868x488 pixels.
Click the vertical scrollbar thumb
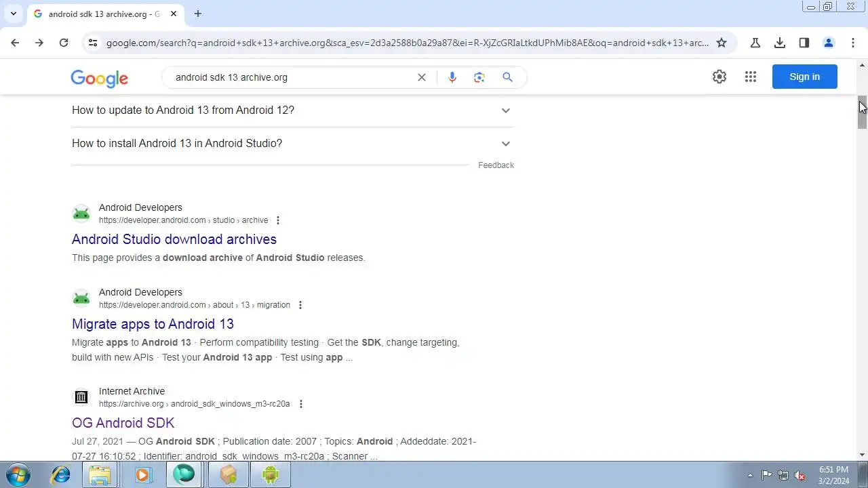863,114
